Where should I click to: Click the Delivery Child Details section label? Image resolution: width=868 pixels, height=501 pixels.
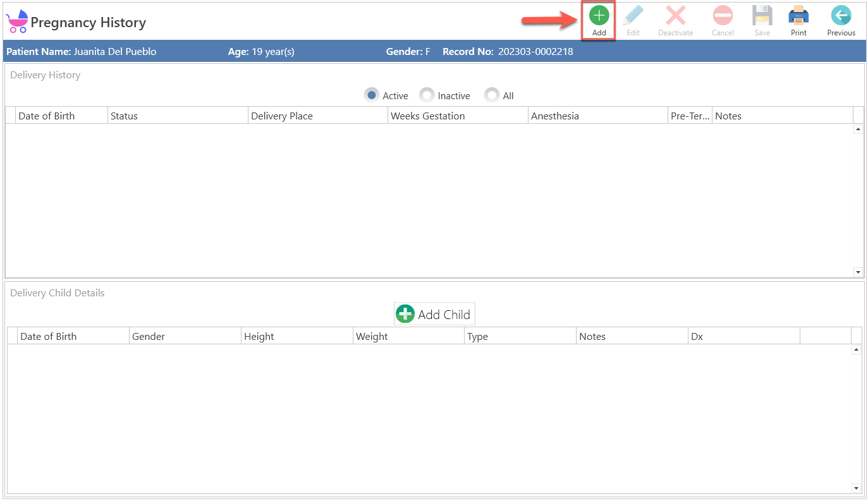click(x=58, y=293)
